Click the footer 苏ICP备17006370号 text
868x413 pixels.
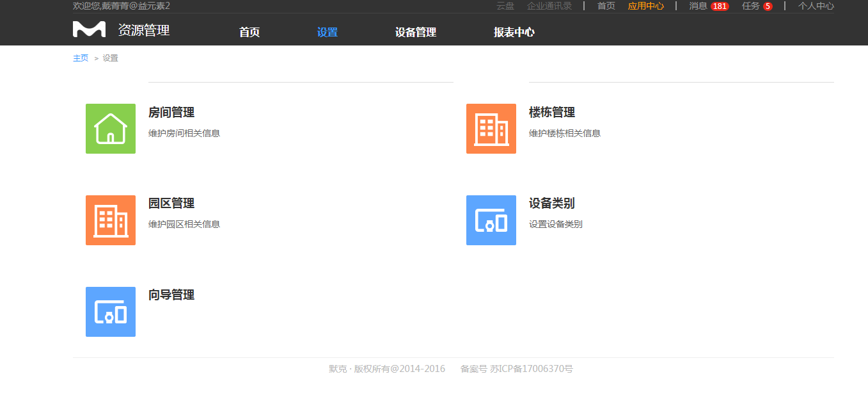(x=532, y=369)
